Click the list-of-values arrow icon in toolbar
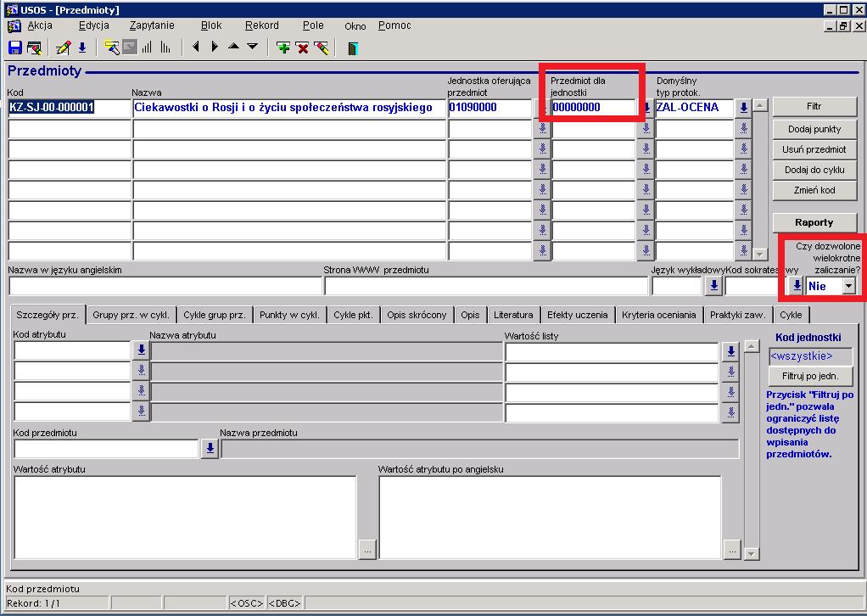This screenshot has width=867, height=616. tap(82, 48)
